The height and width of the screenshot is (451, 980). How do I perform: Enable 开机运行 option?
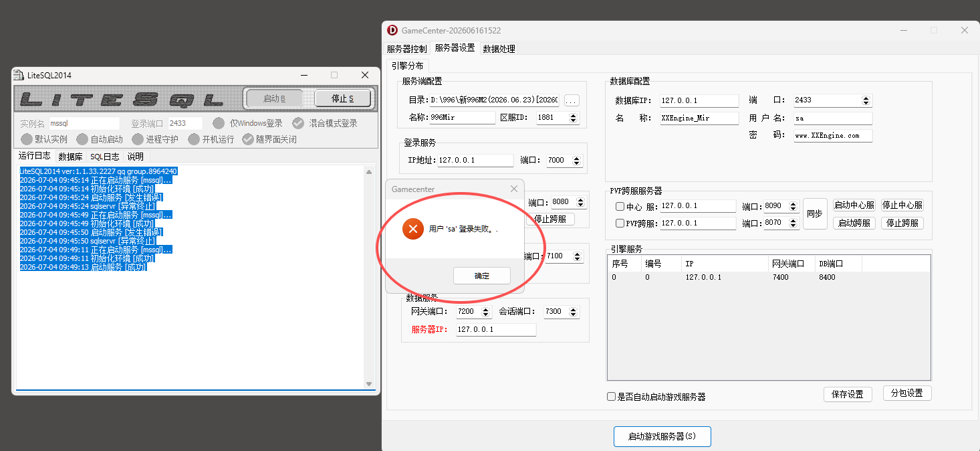[x=211, y=139]
